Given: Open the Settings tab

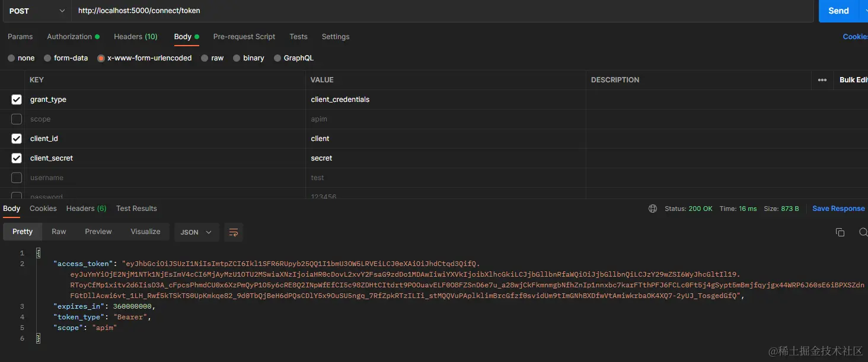Looking at the screenshot, I should pyautogui.click(x=336, y=37).
